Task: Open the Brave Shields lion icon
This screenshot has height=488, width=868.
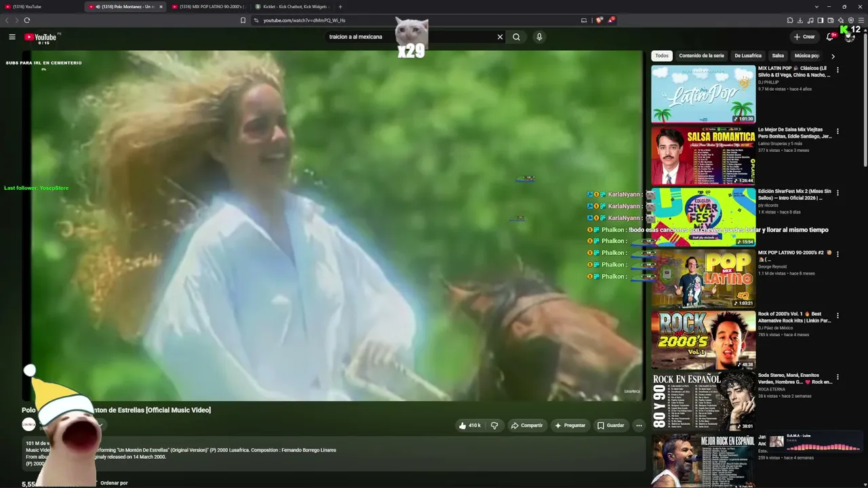Action: pos(599,20)
